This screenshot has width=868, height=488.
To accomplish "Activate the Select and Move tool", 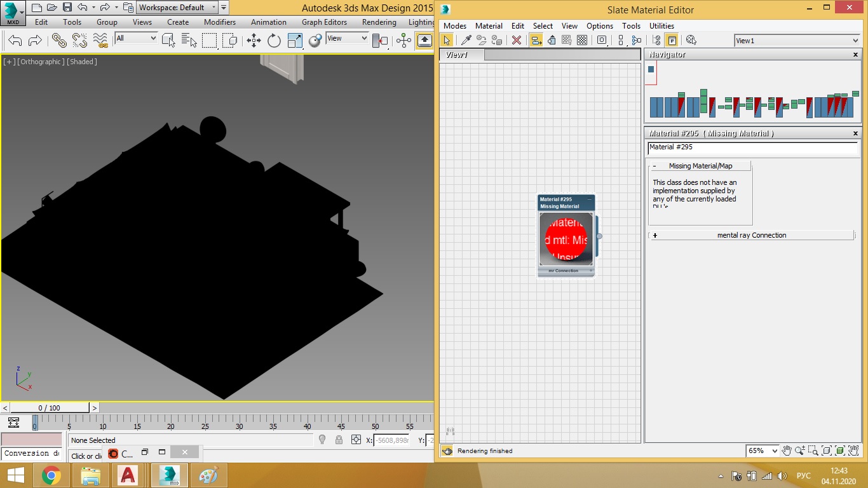I will [x=254, y=41].
